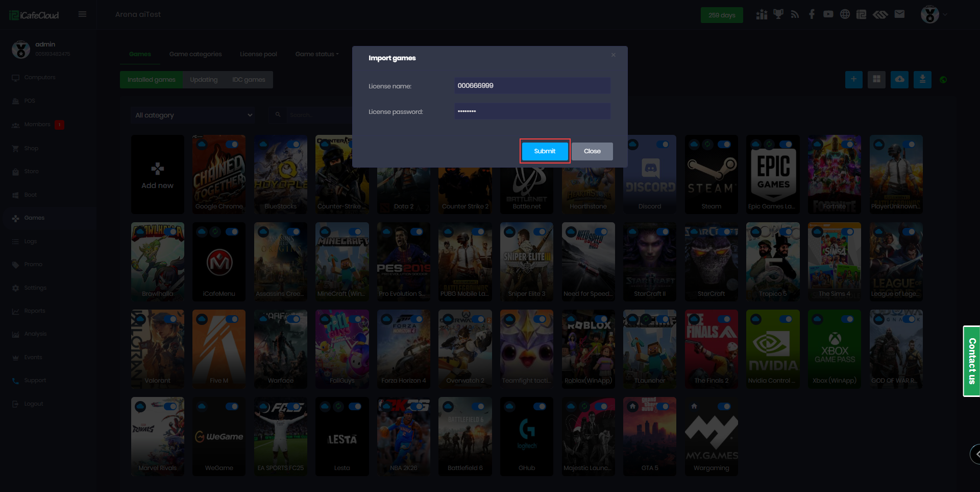Open the Contact us side tab
This screenshot has width=980, height=492.
tap(972, 361)
